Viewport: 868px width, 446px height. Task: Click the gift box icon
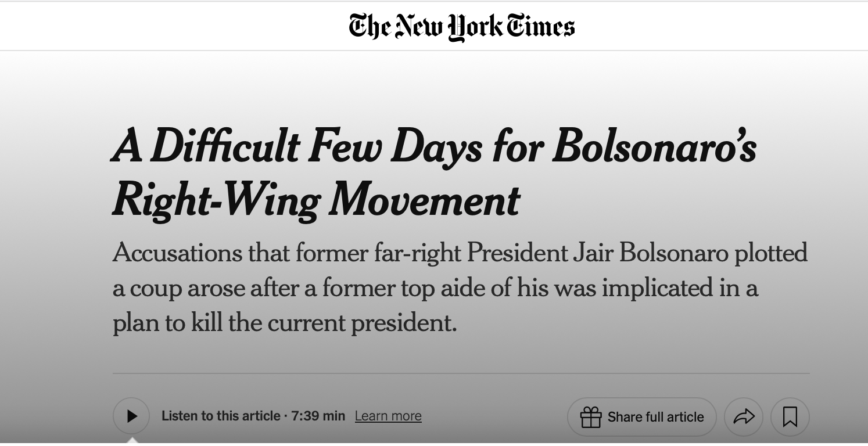pyautogui.click(x=591, y=417)
